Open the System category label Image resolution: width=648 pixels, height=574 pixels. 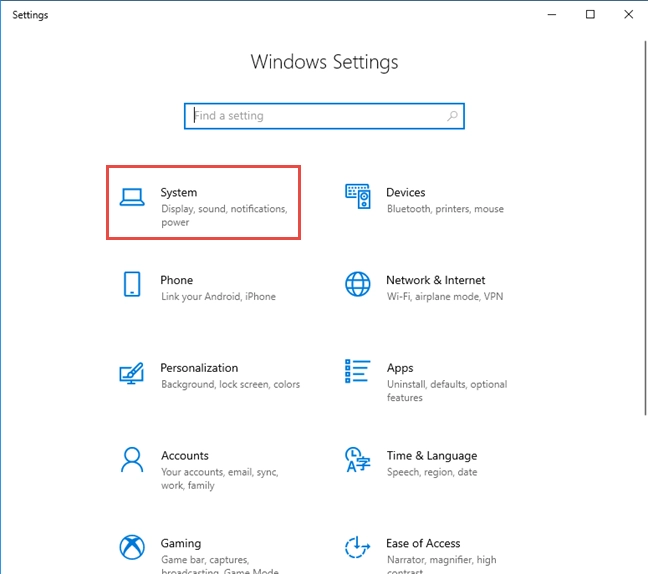[179, 193]
